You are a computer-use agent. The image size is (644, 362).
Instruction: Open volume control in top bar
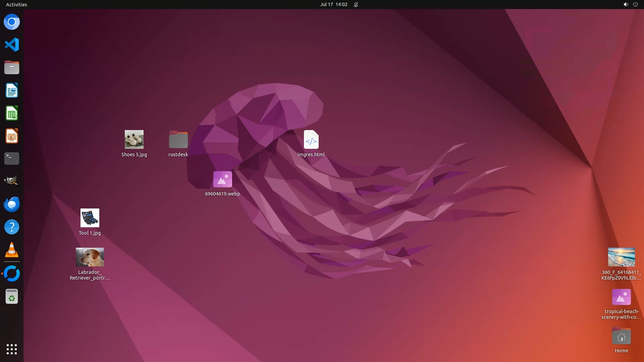(x=626, y=4)
